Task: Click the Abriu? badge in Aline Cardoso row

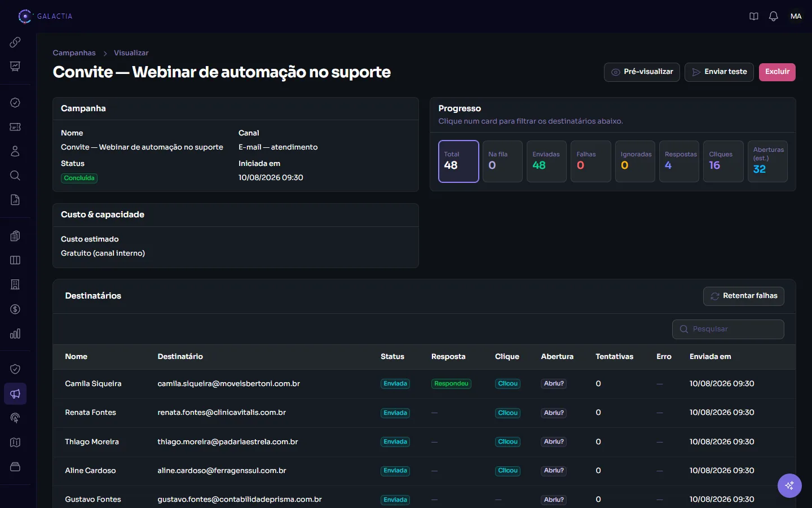Action: point(554,471)
